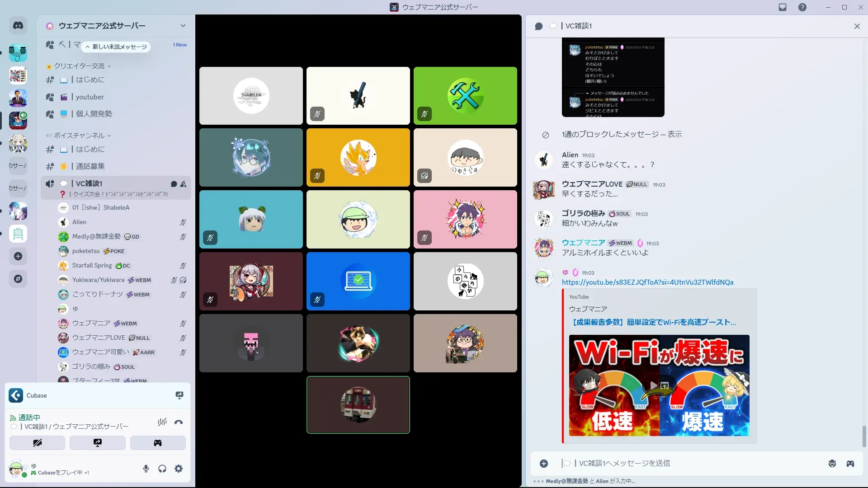Expand the ウェブマニア公式サーバー server dropdown

coord(183,26)
